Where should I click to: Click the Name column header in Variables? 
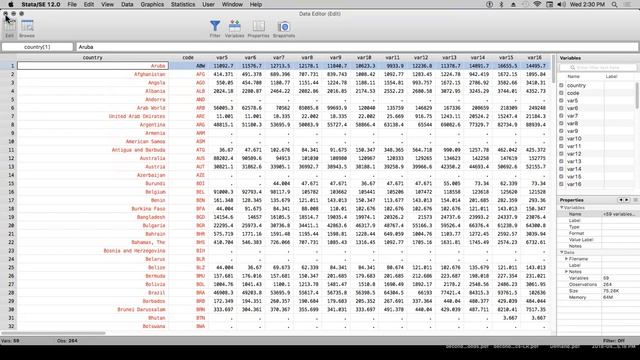coord(573,76)
